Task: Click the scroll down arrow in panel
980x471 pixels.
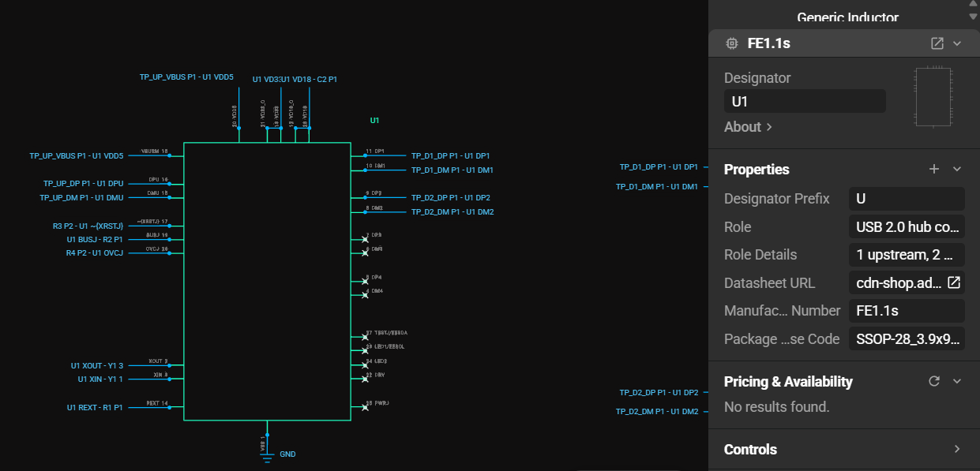Action: click(973, 16)
